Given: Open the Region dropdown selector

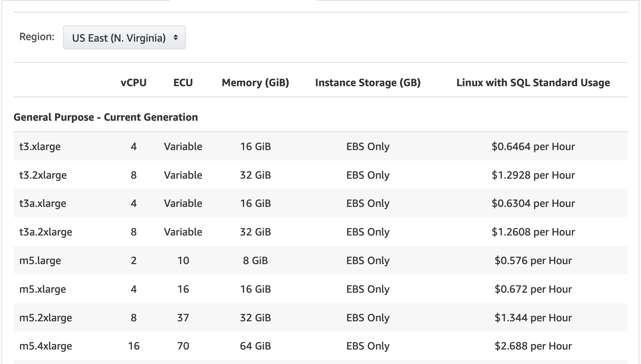Looking at the screenshot, I should coord(124,38).
